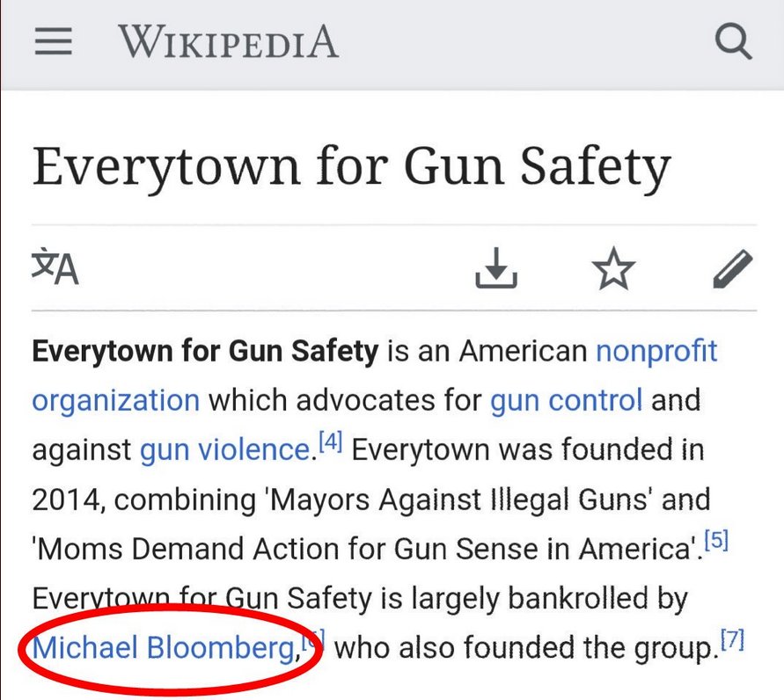This screenshot has height=700, width=784.
Task: Open the hamburger main menu
Action: point(53,41)
